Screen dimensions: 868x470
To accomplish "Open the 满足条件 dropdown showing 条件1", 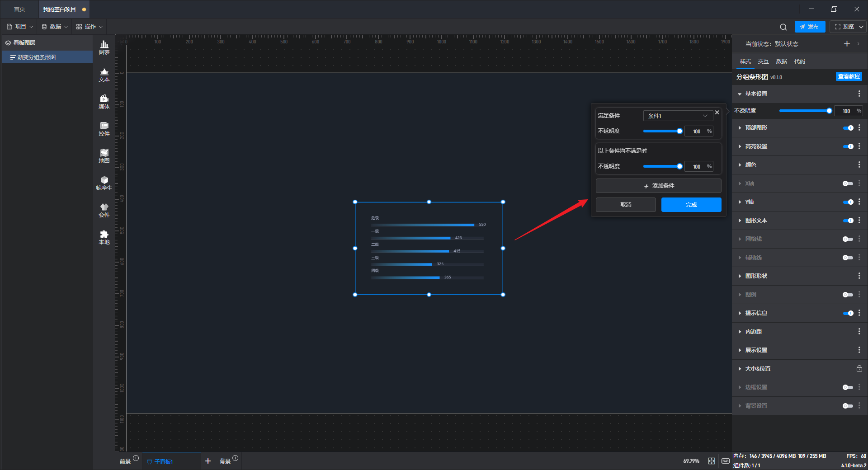I will pos(678,116).
